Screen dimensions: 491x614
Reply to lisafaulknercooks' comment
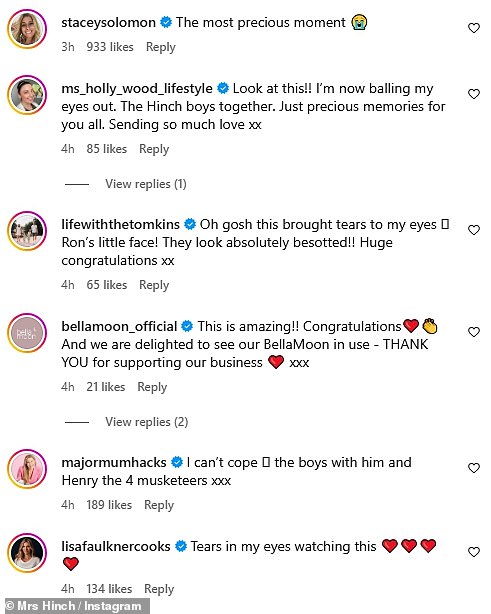pyautogui.click(x=159, y=589)
